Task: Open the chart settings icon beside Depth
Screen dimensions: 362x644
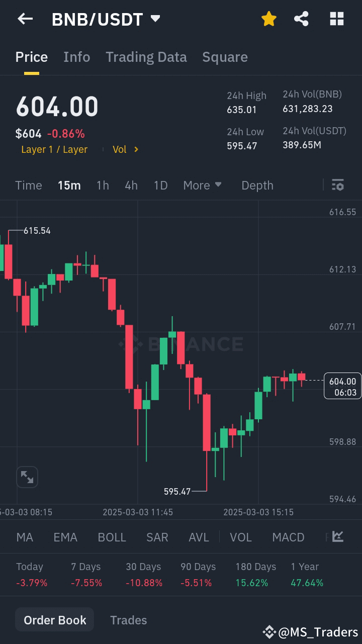Action: (x=337, y=185)
